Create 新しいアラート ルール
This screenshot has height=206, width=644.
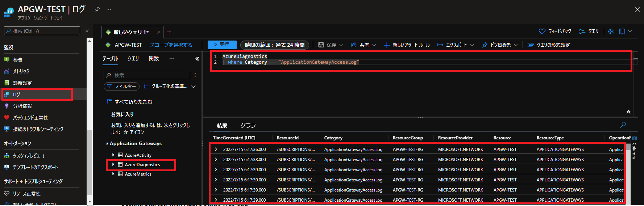coord(407,45)
